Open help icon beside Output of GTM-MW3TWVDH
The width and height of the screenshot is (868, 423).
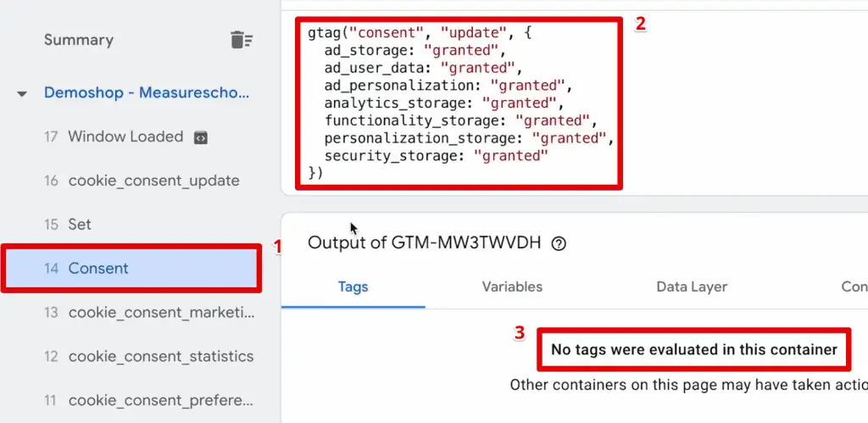(x=558, y=244)
